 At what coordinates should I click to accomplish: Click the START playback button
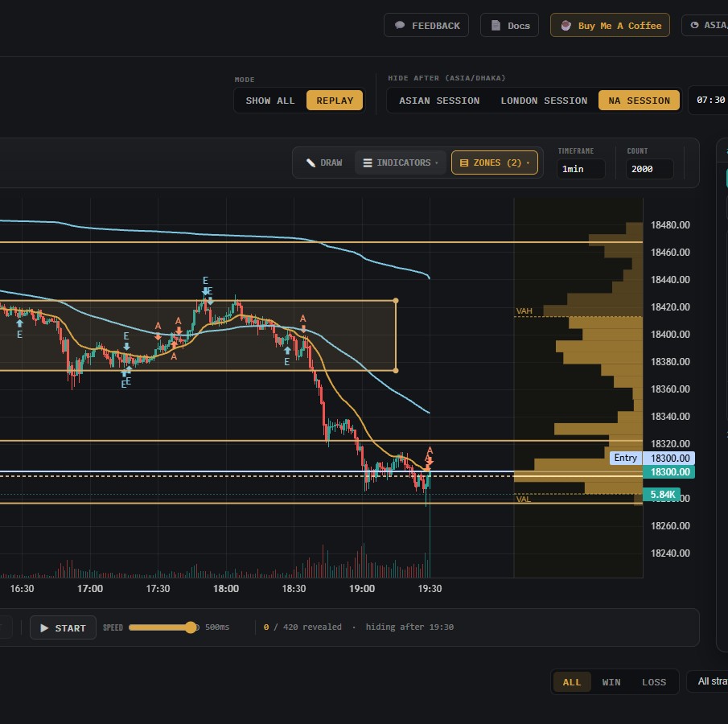(x=63, y=628)
